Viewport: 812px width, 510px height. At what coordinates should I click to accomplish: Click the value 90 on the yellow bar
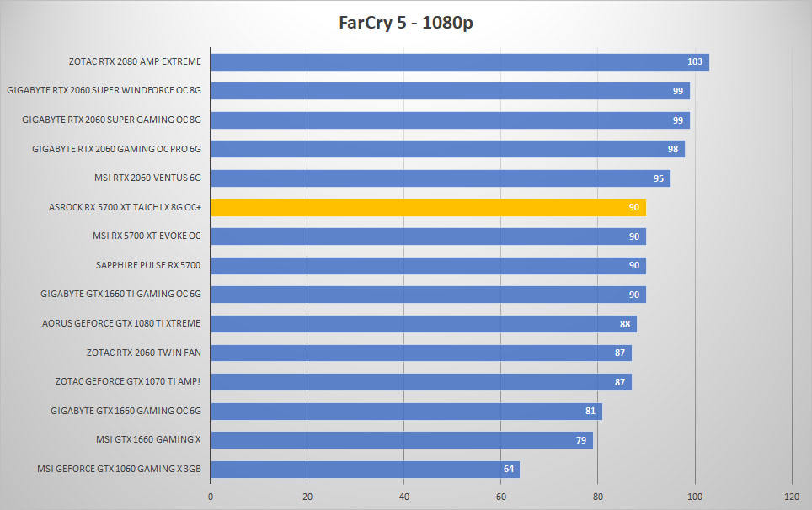click(x=634, y=207)
